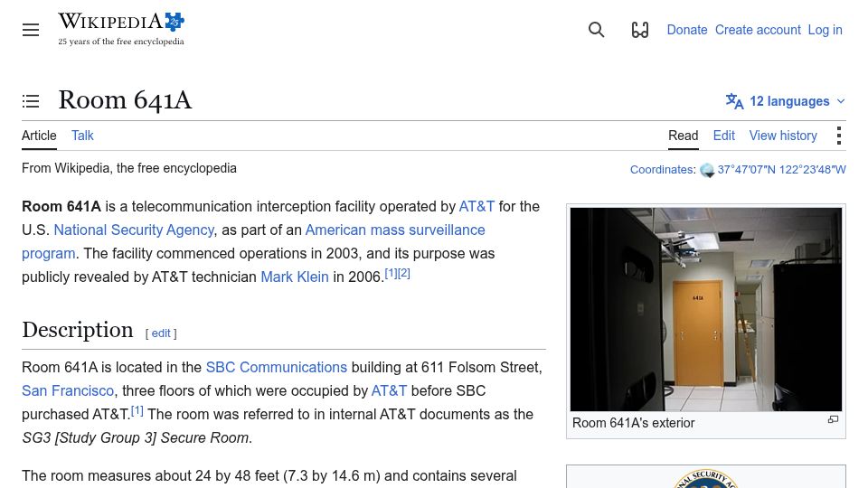Open the Edit tab
Screen dimensions: 868x488
coord(724,136)
